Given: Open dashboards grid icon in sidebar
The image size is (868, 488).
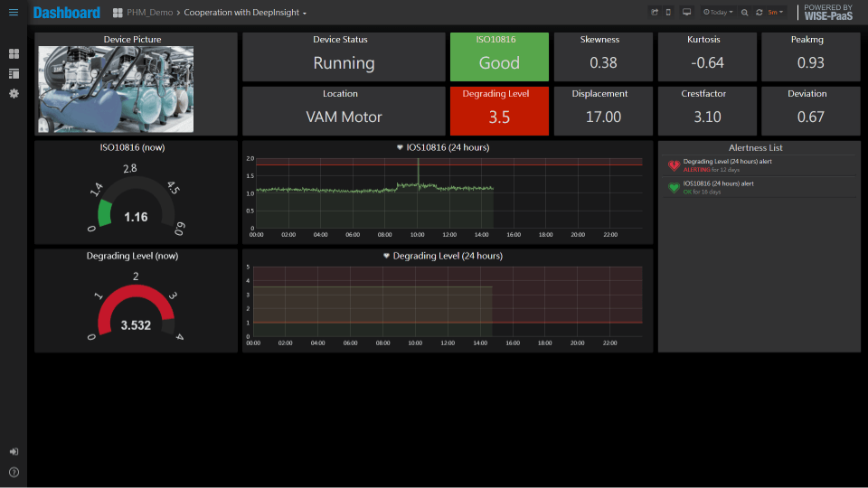Looking at the screenshot, I should (x=14, y=53).
